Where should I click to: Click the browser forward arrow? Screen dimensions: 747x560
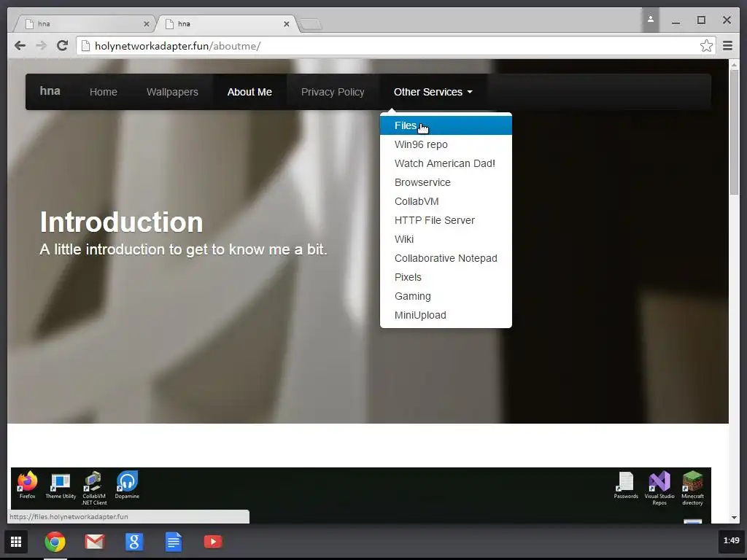41,46
